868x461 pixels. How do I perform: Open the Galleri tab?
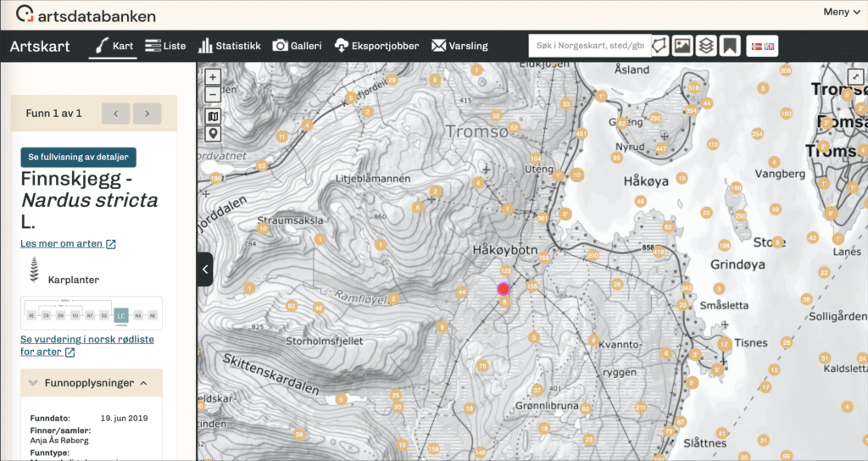click(297, 46)
